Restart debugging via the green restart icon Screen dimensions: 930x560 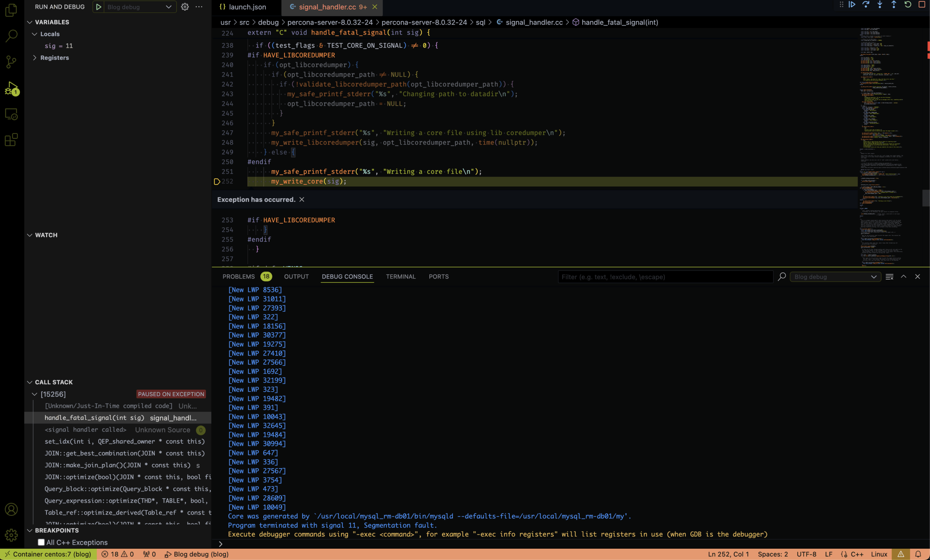tap(907, 5)
